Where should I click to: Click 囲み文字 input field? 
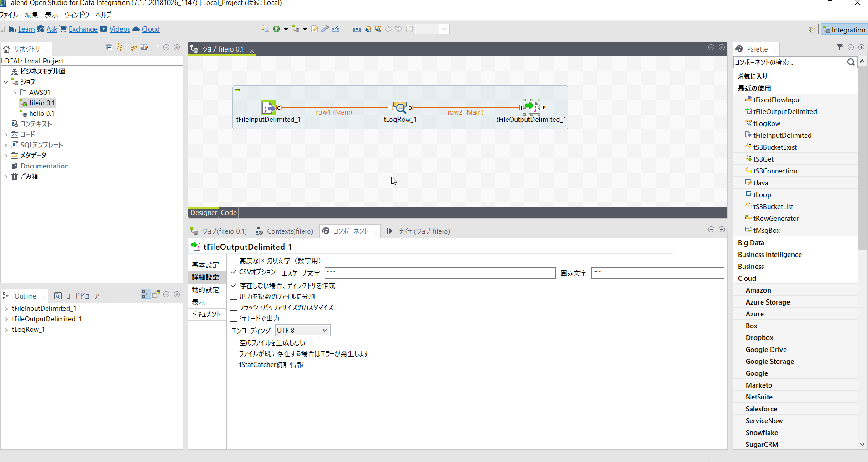[x=658, y=273]
